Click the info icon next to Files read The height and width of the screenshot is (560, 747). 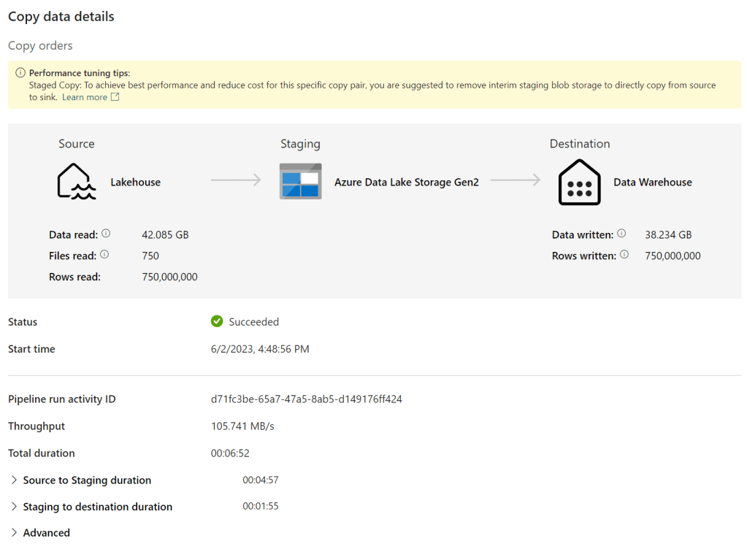point(104,255)
